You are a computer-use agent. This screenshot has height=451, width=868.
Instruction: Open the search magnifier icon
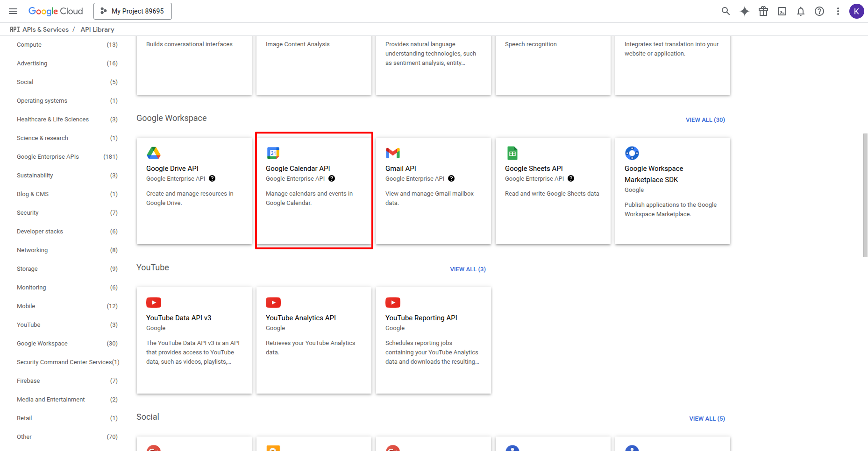pyautogui.click(x=726, y=11)
